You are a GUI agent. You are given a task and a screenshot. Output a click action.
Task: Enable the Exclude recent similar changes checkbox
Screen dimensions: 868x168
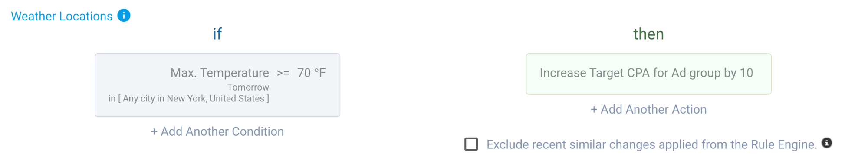click(471, 144)
